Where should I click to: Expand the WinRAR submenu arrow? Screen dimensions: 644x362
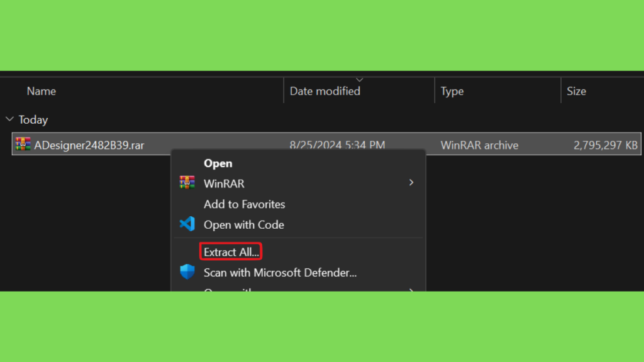[x=411, y=183]
